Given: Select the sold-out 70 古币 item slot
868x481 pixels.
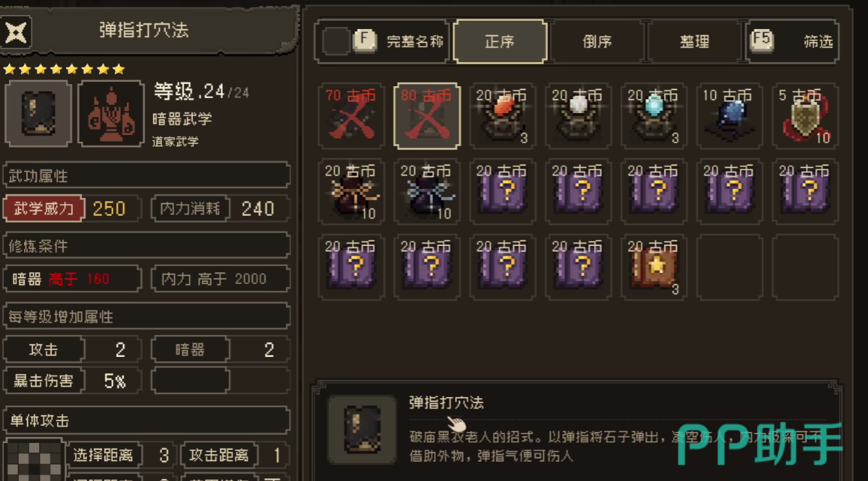Looking at the screenshot, I should (350, 116).
